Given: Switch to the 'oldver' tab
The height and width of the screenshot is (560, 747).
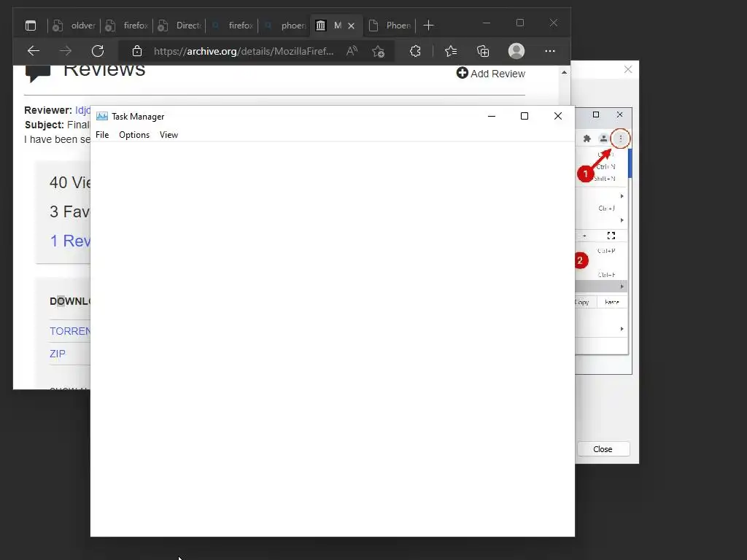Looking at the screenshot, I should click(74, 26).
